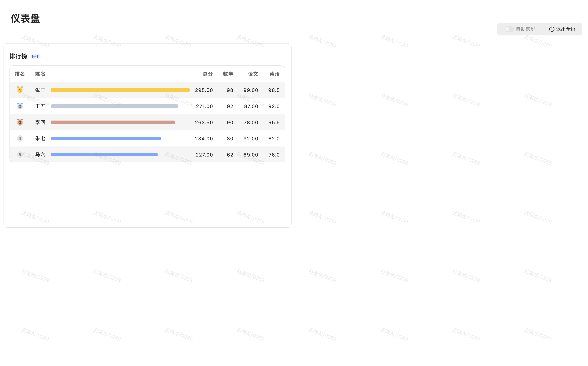588x366 pixels.
Task: Click the name 朱七 in the leaderboard
Action: (x=40, y=138)
